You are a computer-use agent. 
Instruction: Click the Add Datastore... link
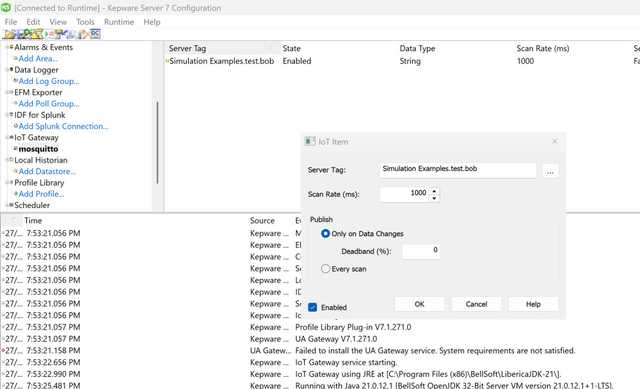point(47,171)
